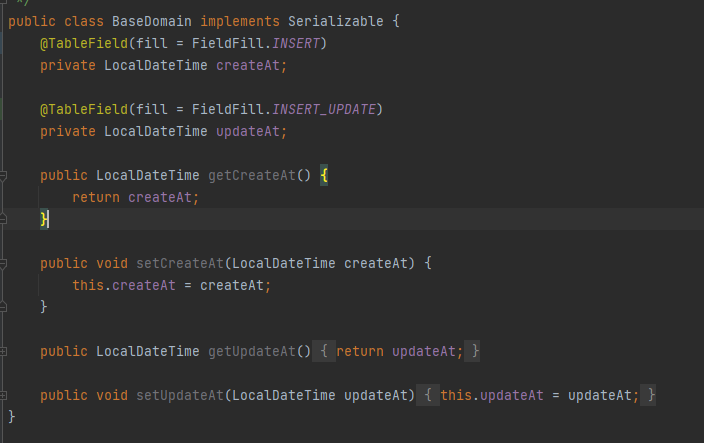Click the class keyword

(x=84, y=21)
